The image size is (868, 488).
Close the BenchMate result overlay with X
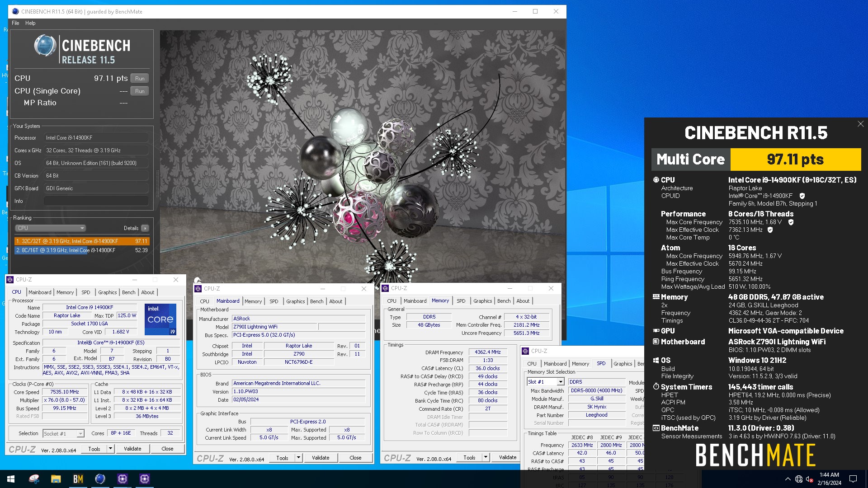pos(860,124)
